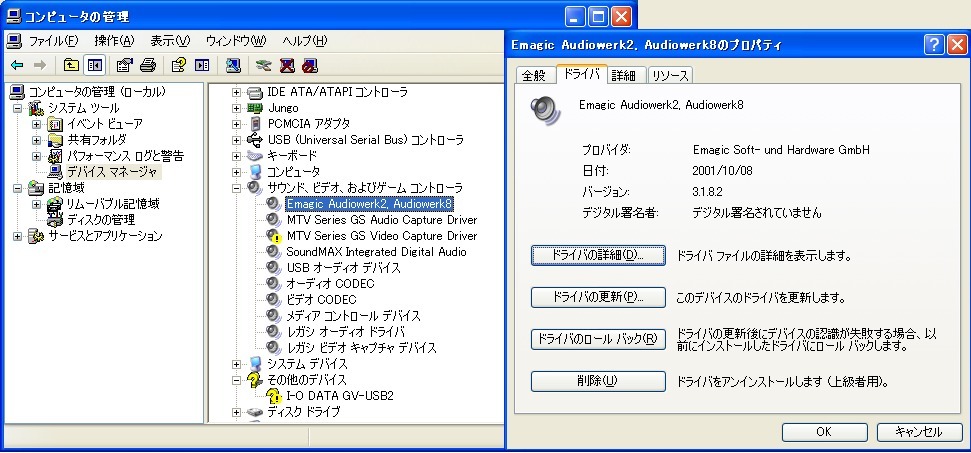Viewport: 971px width, 453px height.
Task: Click the help toolbar icon with question mark
Action: tap(178, 65)
